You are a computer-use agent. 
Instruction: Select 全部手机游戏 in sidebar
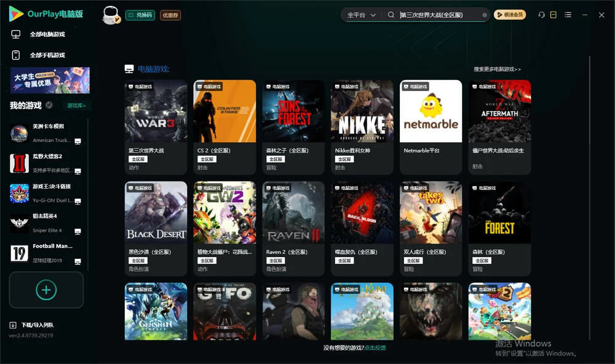(47, 55)
